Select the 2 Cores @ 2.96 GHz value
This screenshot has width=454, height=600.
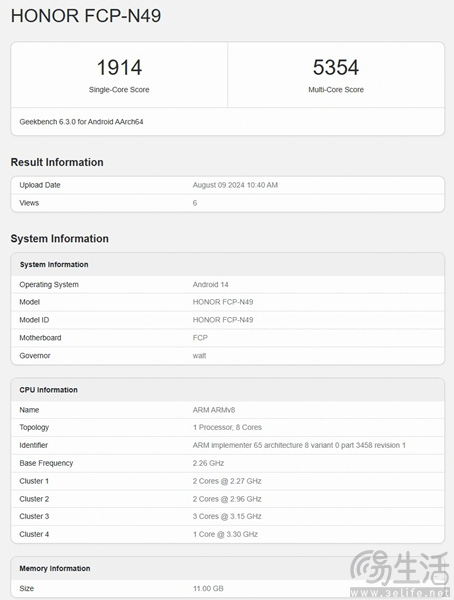point(227,499)
